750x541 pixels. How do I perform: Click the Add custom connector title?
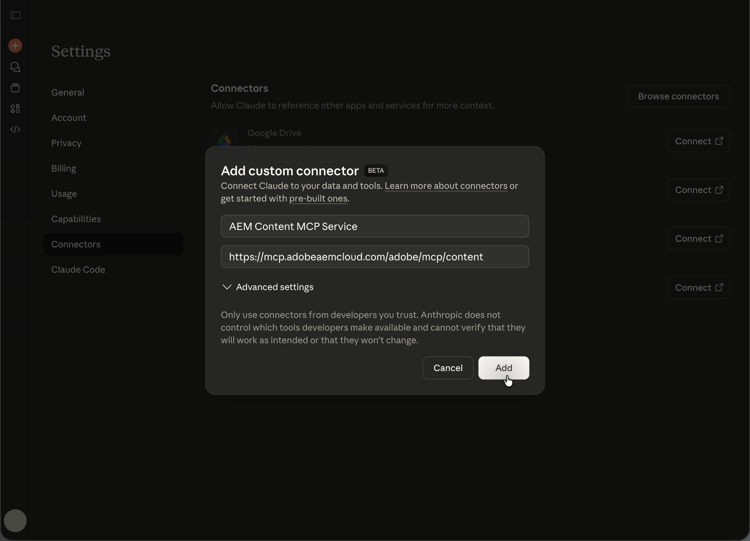tap(289, 171)
